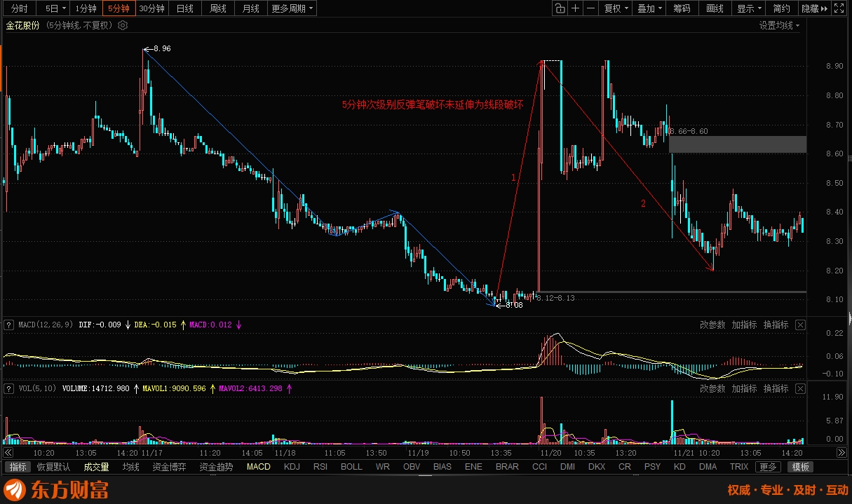
Task: Select 资金趋势 indicator
Action: pyautogui.click(x=216, y=467)
